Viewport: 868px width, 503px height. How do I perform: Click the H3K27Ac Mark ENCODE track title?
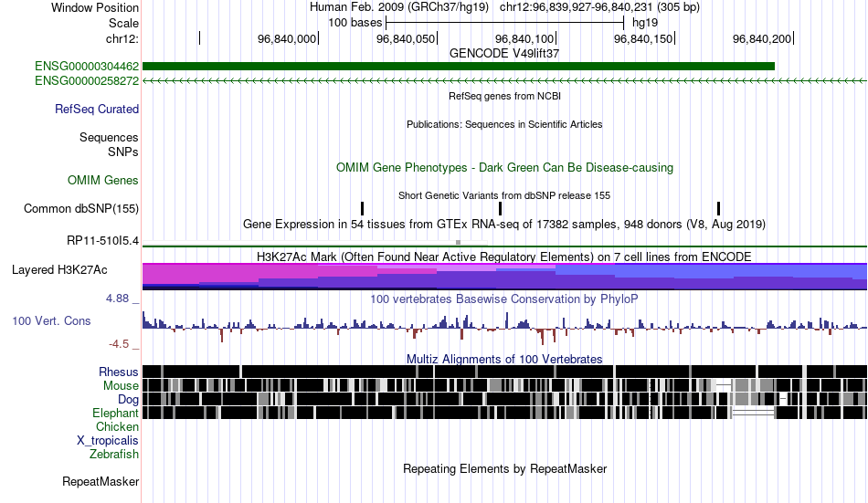(x=504, y=257)
